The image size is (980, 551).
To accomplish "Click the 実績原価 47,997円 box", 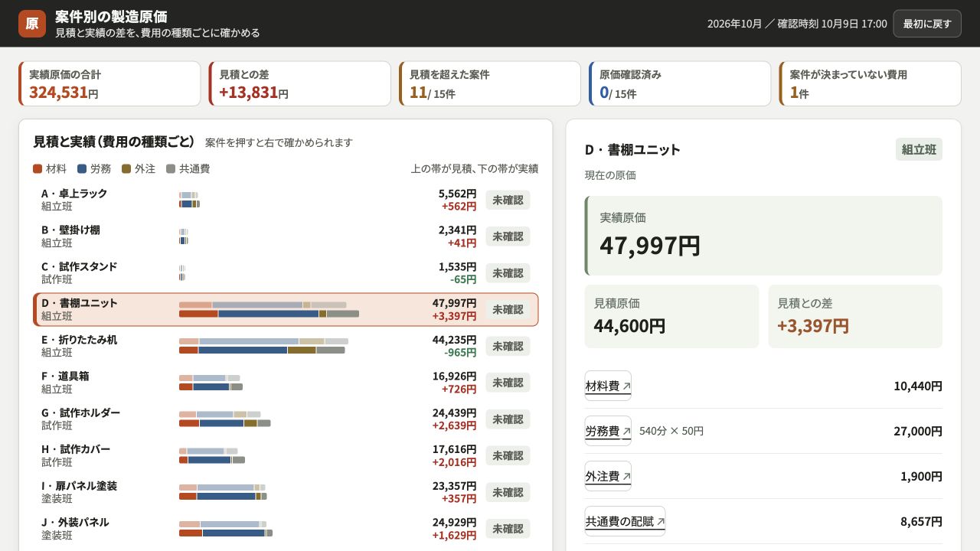I will tap(763, 236).
